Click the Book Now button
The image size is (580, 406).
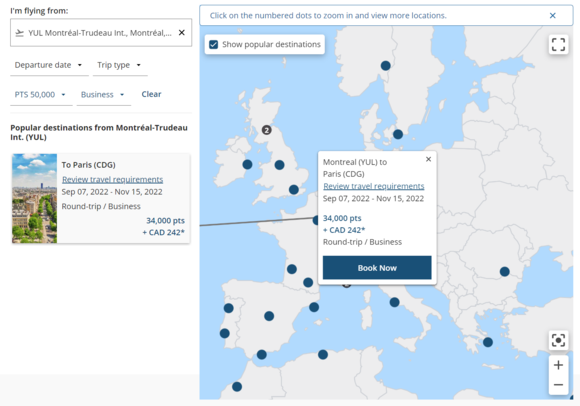pos(377,268)
